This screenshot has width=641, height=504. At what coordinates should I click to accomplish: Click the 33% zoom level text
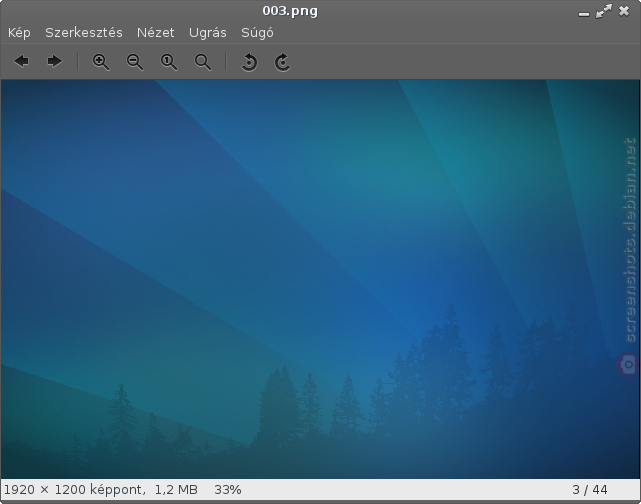tap(228, 490)
